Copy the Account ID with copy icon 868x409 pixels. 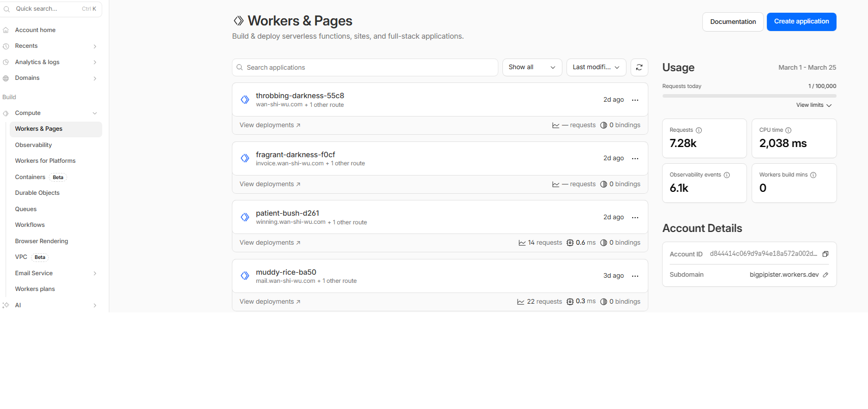click(x=825, y=254)
